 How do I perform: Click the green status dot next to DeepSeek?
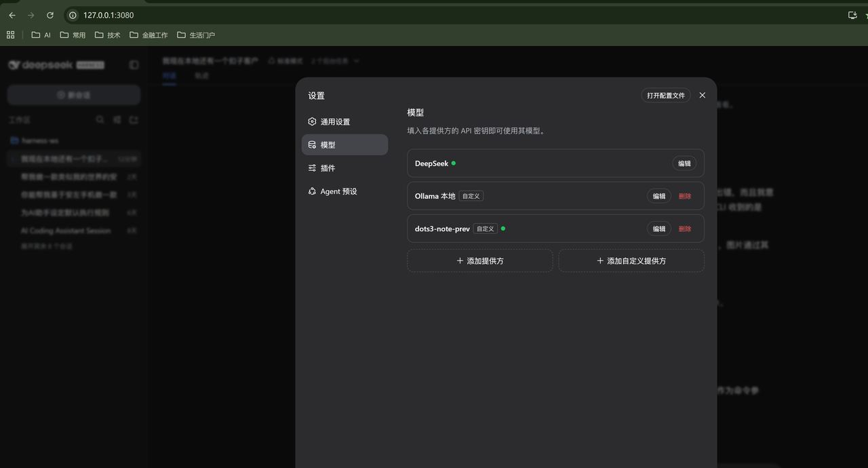point(454,163)
